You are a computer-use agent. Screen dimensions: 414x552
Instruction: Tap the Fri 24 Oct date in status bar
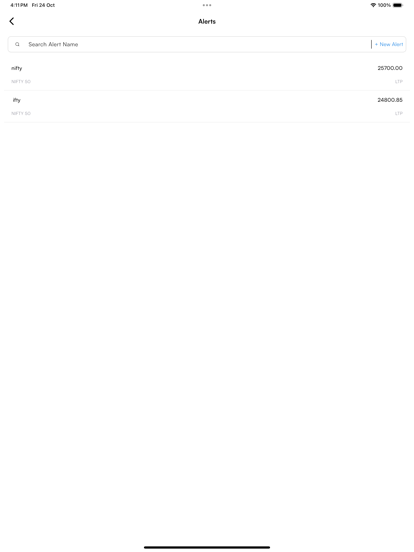tap(43, 5)
